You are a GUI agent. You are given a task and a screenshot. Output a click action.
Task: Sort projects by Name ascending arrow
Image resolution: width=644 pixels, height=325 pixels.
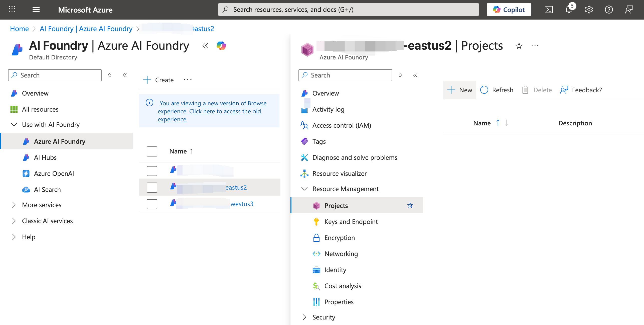[498, 123]
